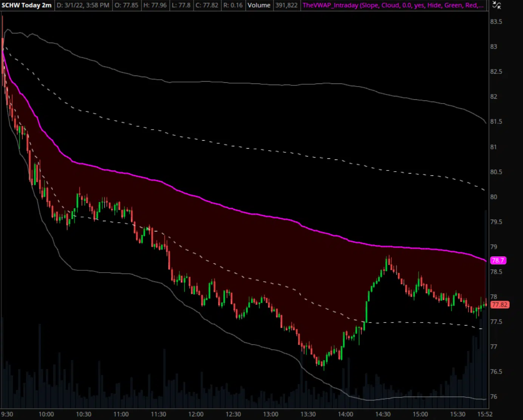This screenshot has height=420, width=523.
Task: Click the date readout D: 3/1/22, 3:58 PM
Action: [83, 5]
